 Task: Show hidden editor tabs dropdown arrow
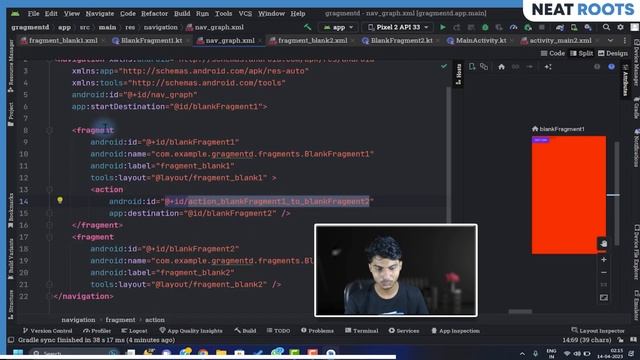click(610, 40)
